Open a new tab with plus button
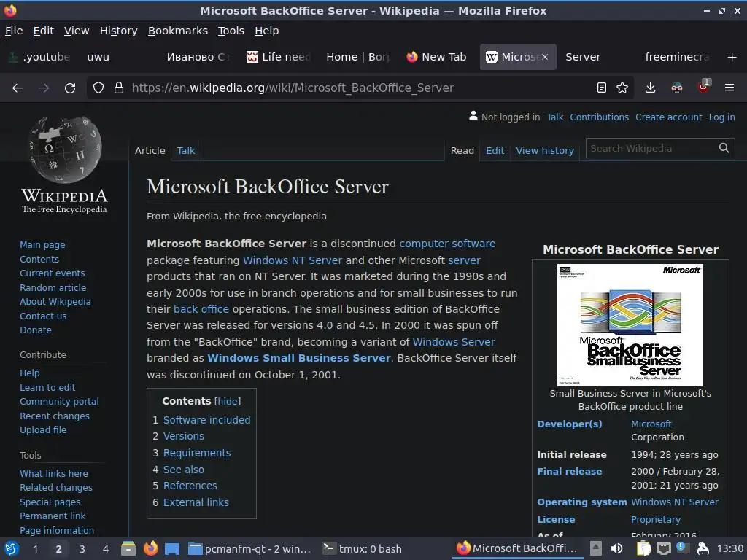This screenshot has width=747, height=560. tap(732, 57)
